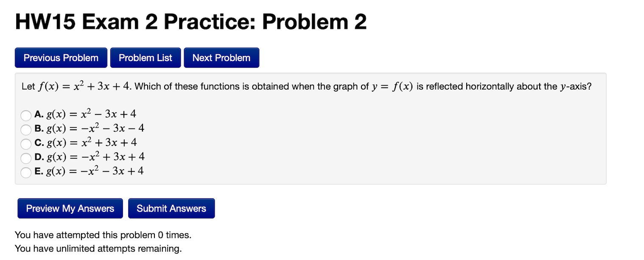644x260 pixels.
Task: Select answer choice B radio button
Action: tap(25, 130)
